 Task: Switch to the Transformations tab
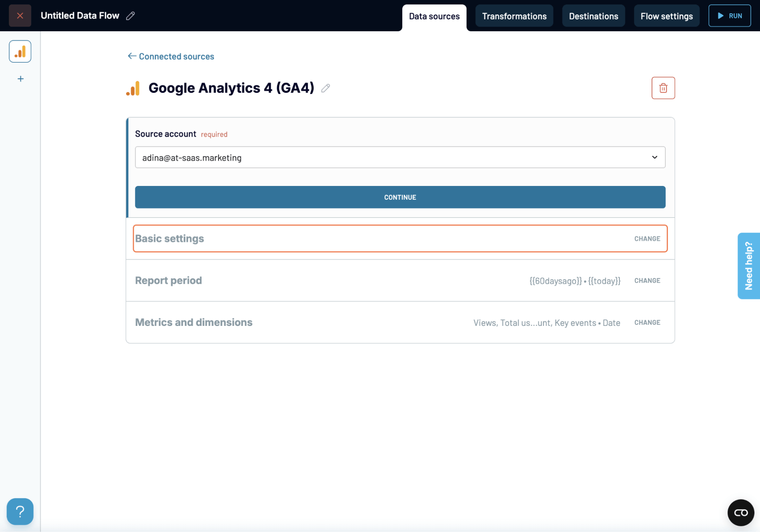514,16
